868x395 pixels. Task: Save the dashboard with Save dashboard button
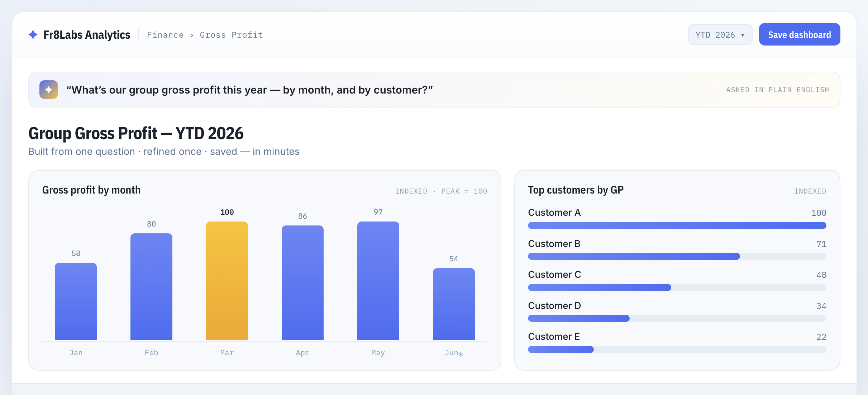pyautogui.click(x=800, y=34)
